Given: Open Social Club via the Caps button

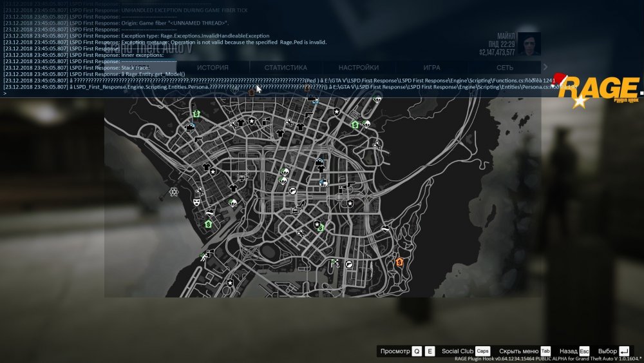Looking at the screenshot, I should pos(482,351).
